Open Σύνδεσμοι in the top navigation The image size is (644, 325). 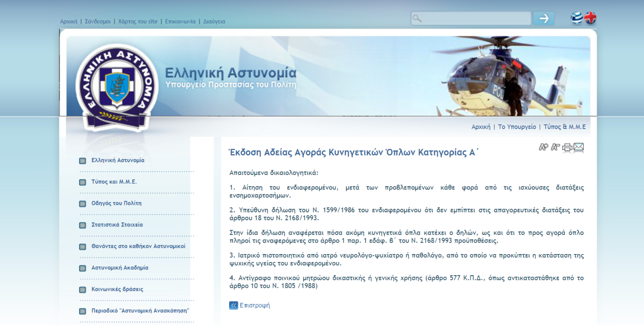(x=98, y=22)
